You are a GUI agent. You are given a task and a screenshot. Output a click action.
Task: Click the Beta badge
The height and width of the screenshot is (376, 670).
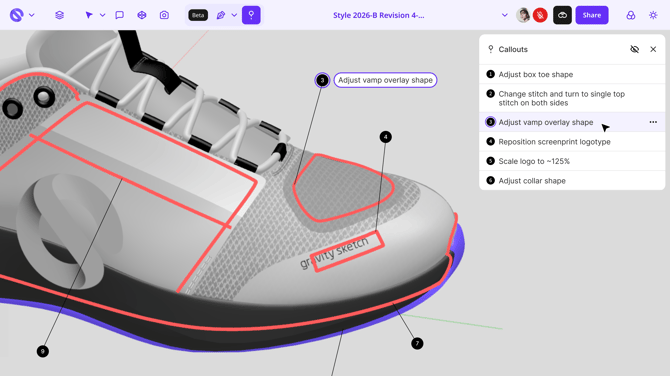pyautogui.click(x=198, y=15)
